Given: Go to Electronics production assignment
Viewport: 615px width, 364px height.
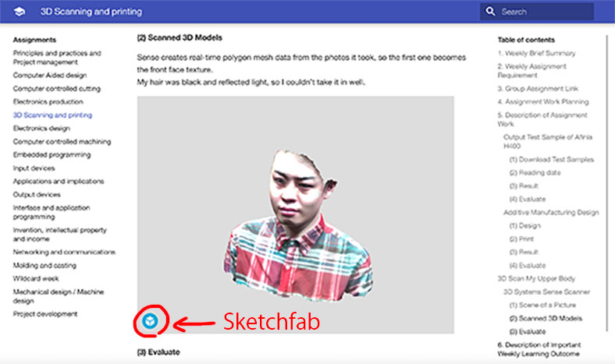Looking at the screenshot, I should tap(48, 102).
